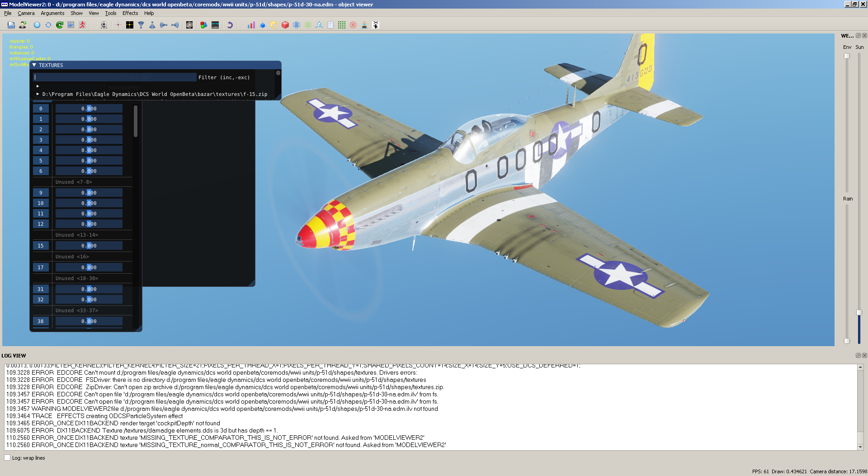This screenshot has width=868, height=476.
Task: Click the red running figure icon
Action: 82,25
